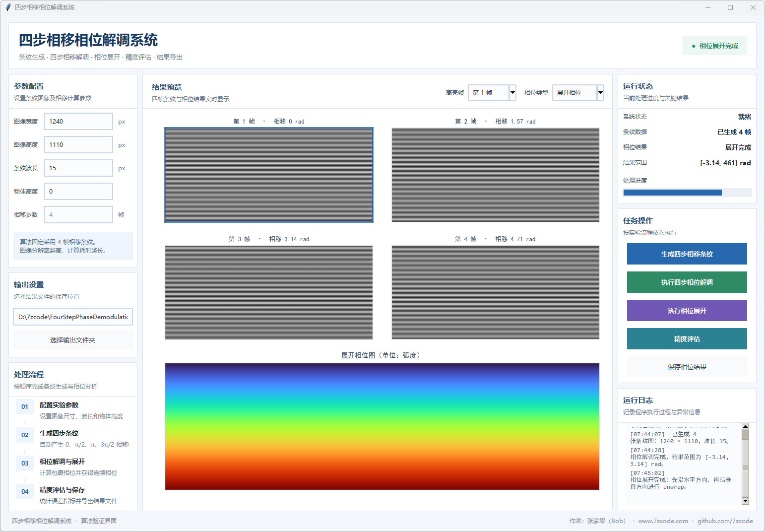Viewport: 765px width, 532px height.
Task: Click the 条纹数据 value 已生成 4 帧
Action: tap(734, 132)
